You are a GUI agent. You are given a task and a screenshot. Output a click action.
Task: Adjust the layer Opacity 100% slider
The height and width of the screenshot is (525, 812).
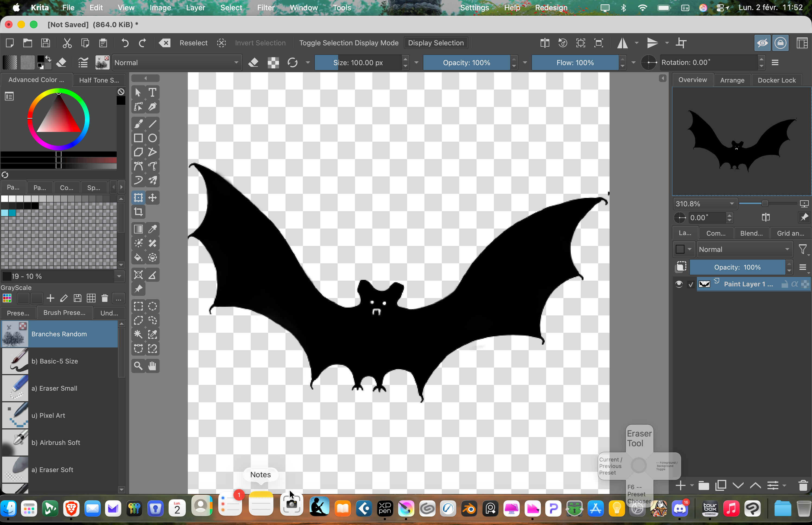[x=737, y=267]
